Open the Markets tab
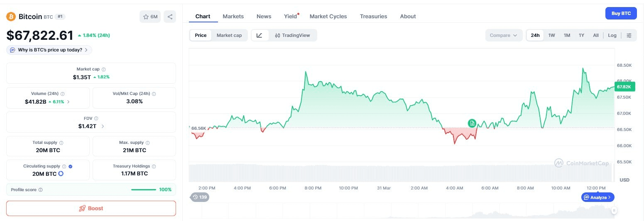Viewport: 644px width, 221px height. (233, 16)
